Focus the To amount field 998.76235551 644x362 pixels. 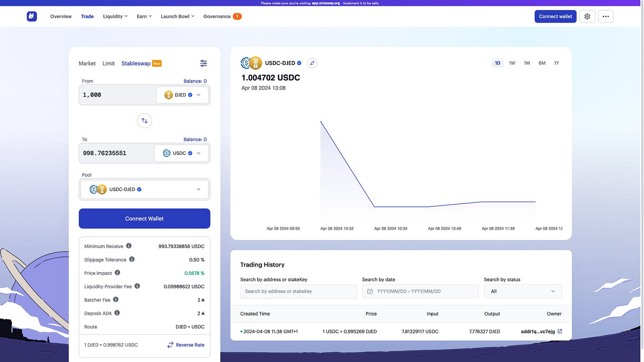pos(116,153)
